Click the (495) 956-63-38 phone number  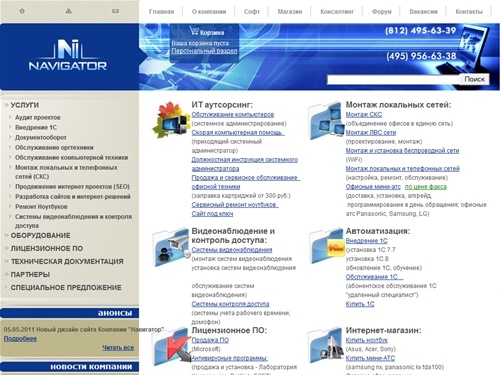pyautogui.click(x=421, y=56)
